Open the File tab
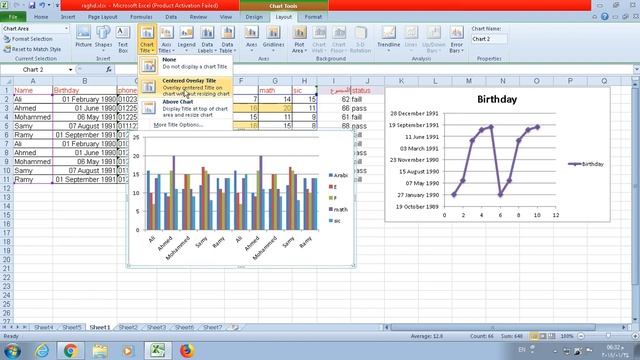Viewport: 640px width, 360px height. pos(13,17)
